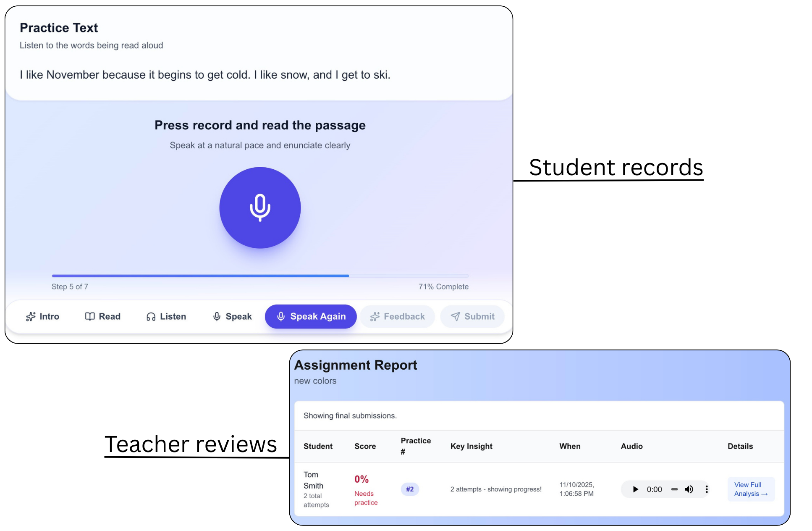Click the paper-plane icon on Submit
This screenshot has width=812, height=531.
click(455, 316)
